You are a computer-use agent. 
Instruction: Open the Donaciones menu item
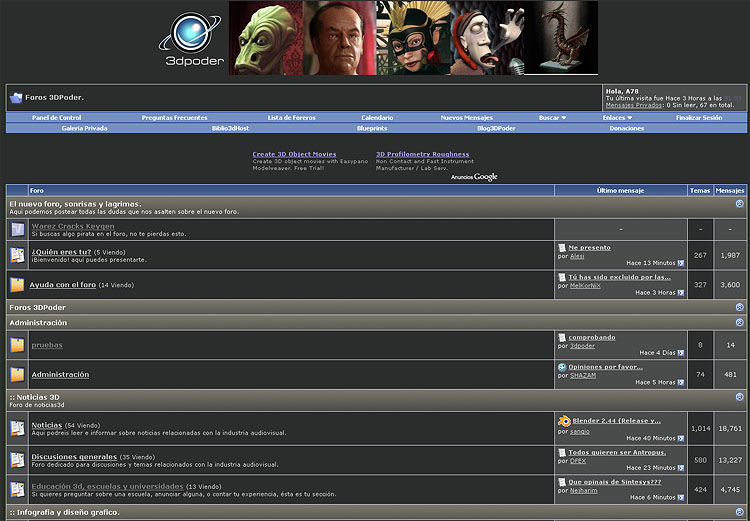click(627, 128)
